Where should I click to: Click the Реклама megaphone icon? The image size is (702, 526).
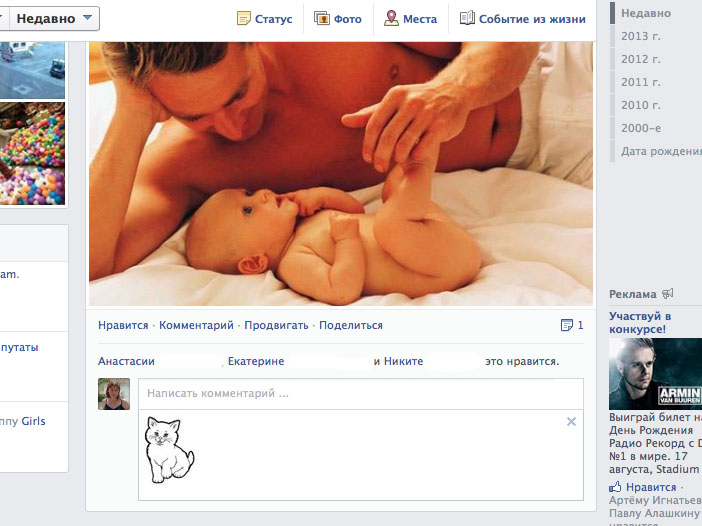pyautogui.click(x=668, y=294)
